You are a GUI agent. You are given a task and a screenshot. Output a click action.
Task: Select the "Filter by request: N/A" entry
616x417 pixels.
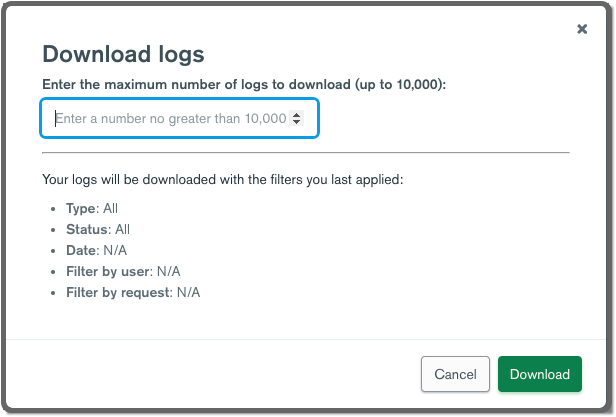pyautogui.click(x=134, y=292)
